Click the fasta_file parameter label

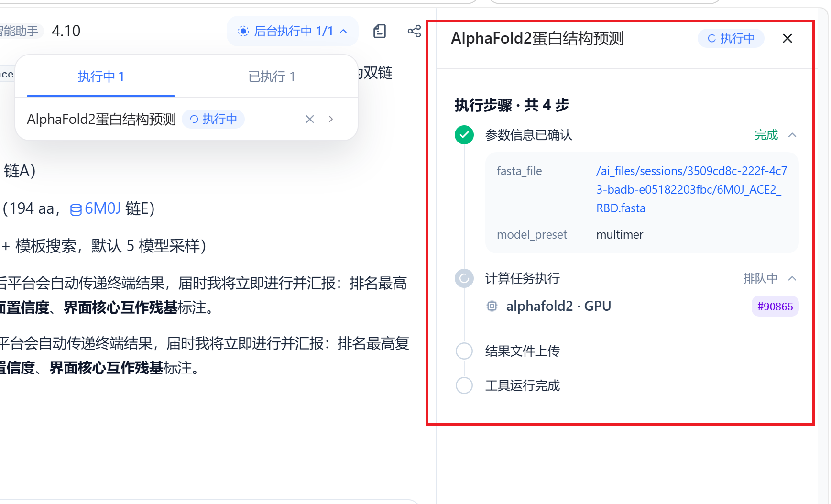(519, 171)
